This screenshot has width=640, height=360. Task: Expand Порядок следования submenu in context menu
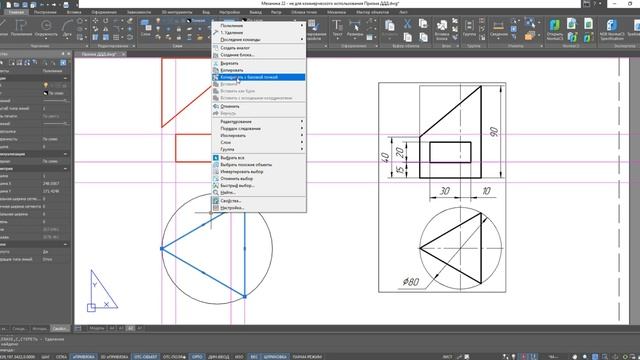point(259,129)
